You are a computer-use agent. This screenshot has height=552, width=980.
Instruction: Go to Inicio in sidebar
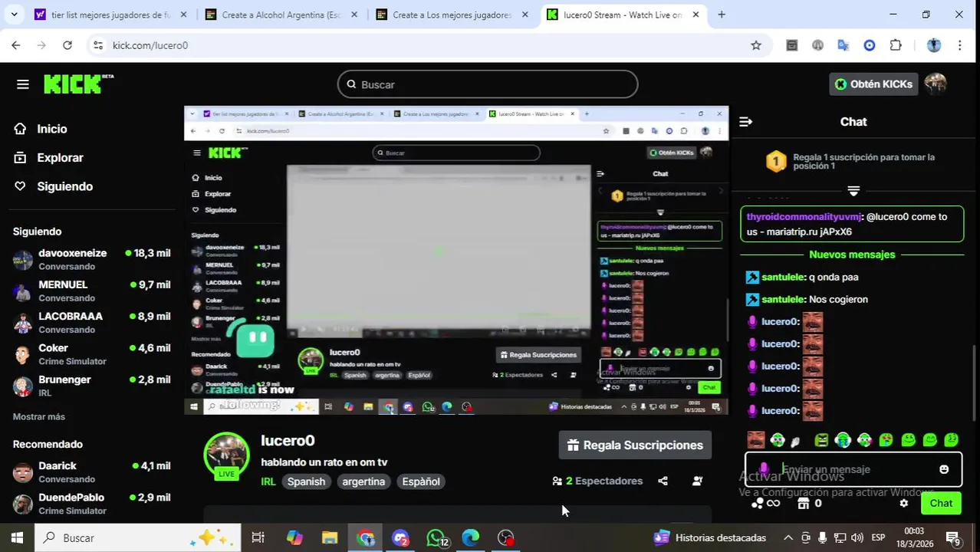(x=41, y=129)
